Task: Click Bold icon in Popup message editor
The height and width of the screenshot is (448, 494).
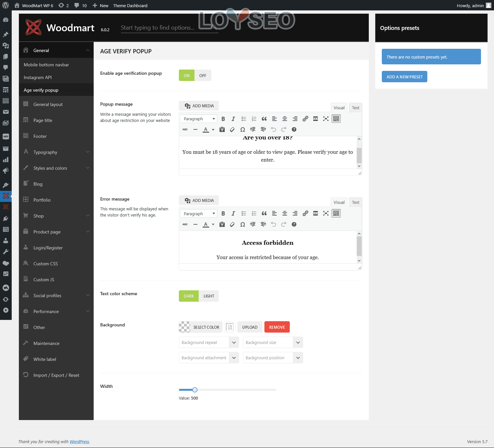Action: (223, 119)
